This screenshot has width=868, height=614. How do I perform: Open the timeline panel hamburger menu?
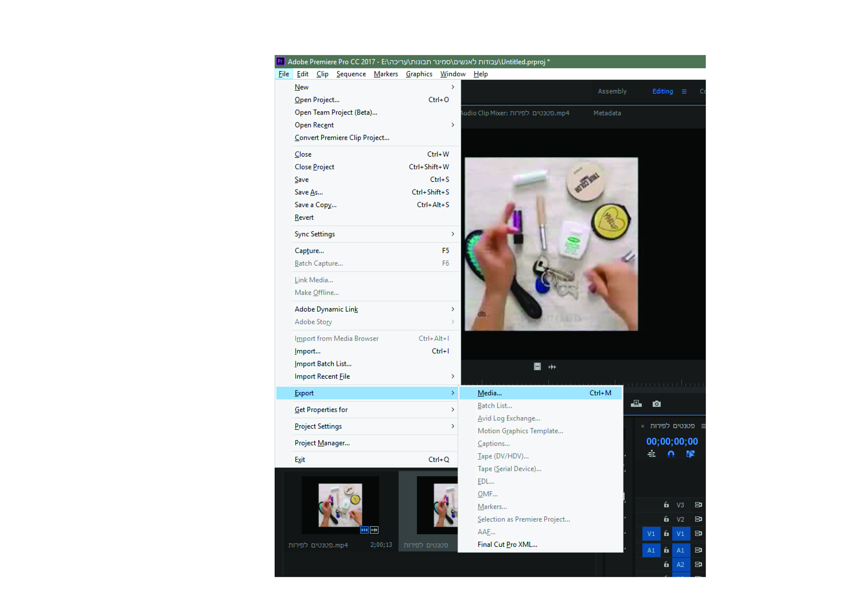(x=703, y=426)
